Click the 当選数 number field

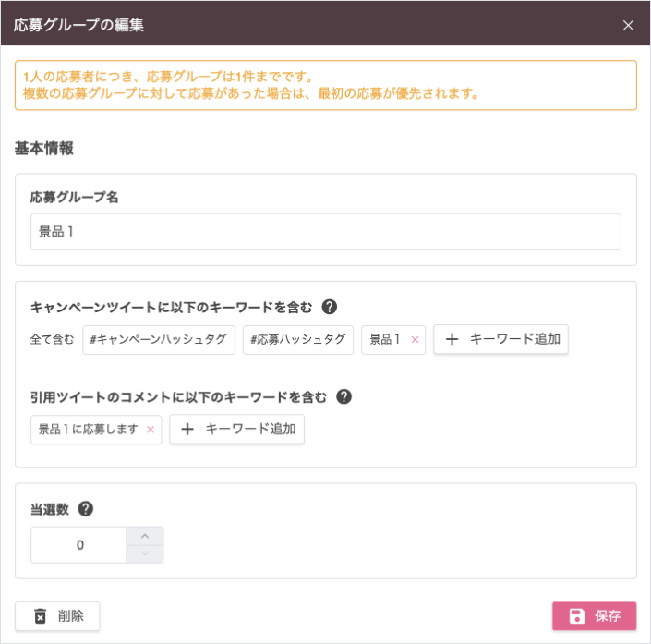[78, 545]
